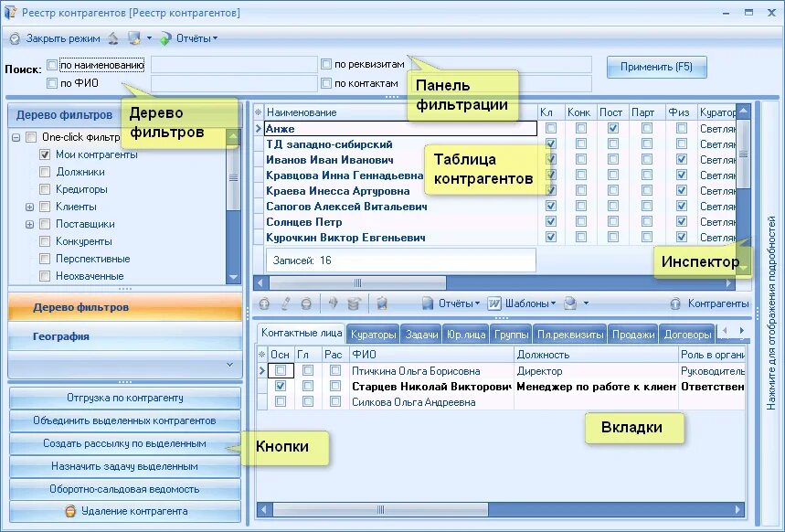The image size is (785, 532).
Task: Enable the 'по реквизитам' search checkbox
Action: click(325, 63)
